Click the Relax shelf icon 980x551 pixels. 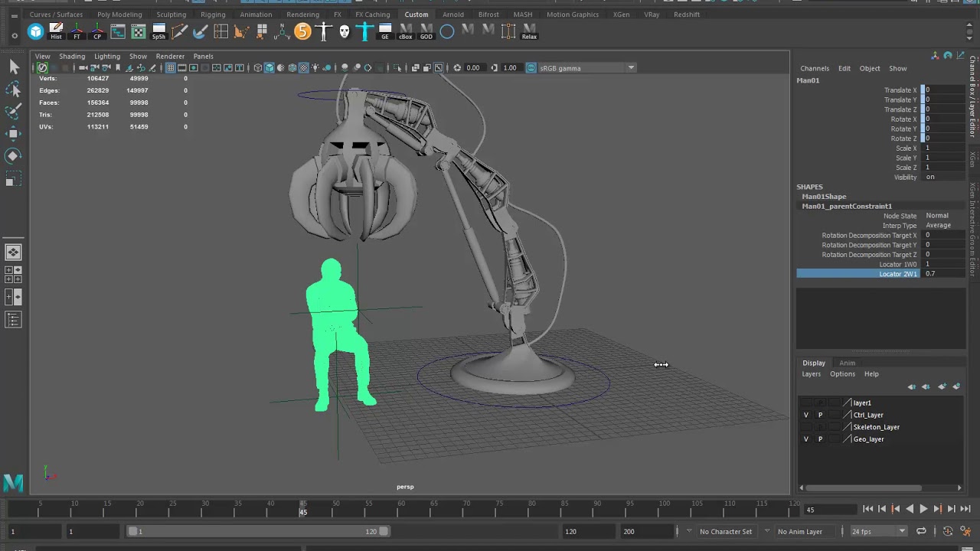[529, 31]
